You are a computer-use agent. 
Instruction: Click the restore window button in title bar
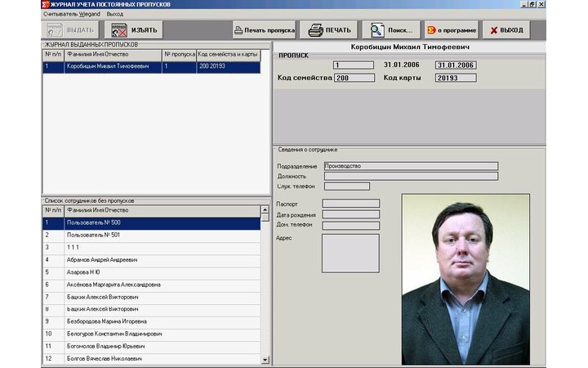click(532, 5)
